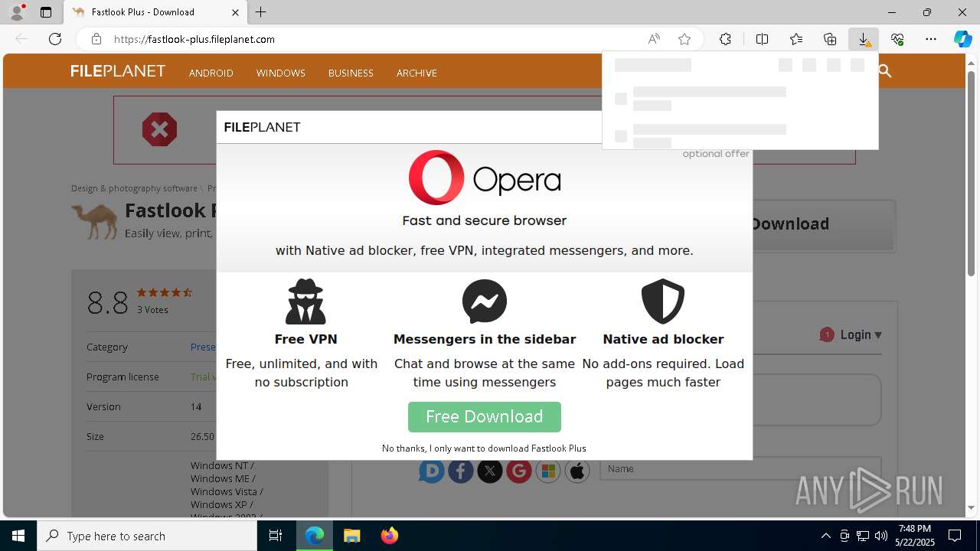Refresh the page
This screenshot has width=980, height=551.
tap(55, 39)
